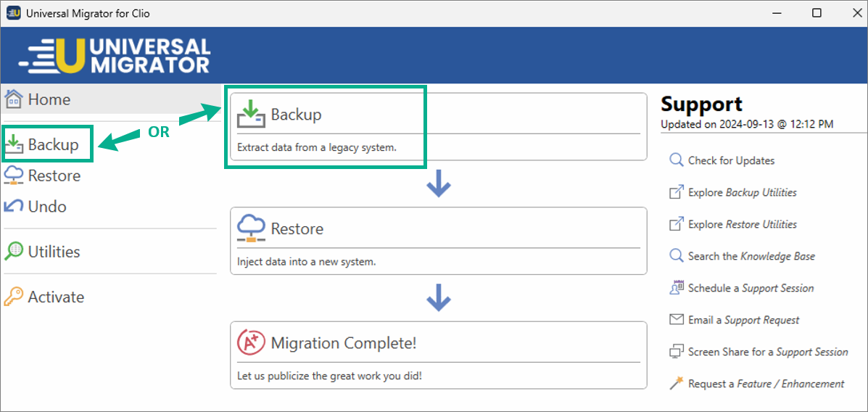Click calendar icon beside Schedule a Support Session
The image size is (868, 412).
tap(677, 288)
